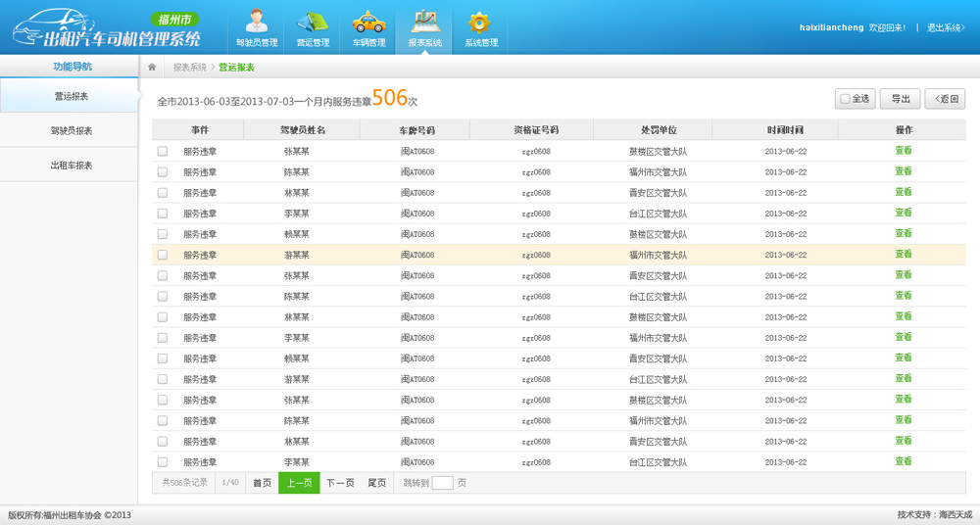Select 驾驶员报表 in side navigation

[x=71, y=130]
